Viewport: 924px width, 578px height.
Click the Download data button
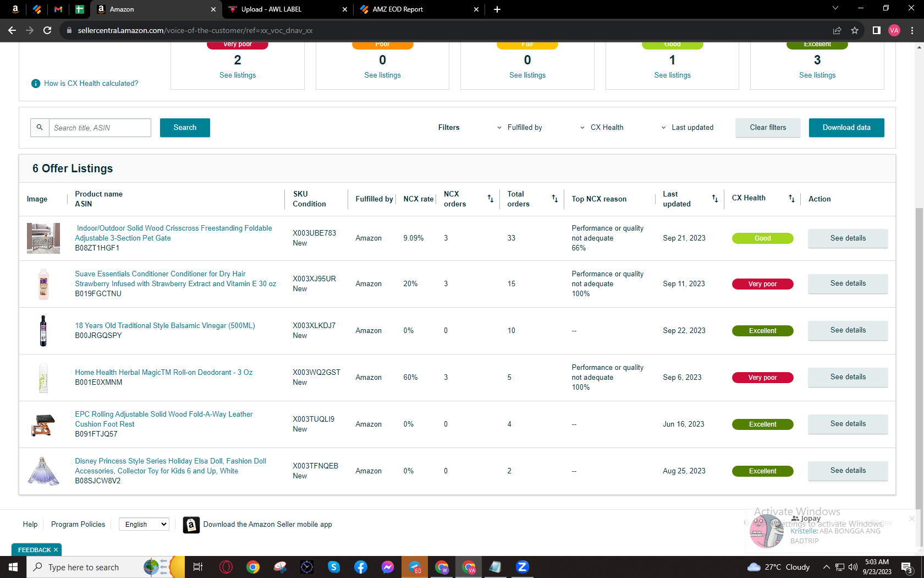(846, 128)
